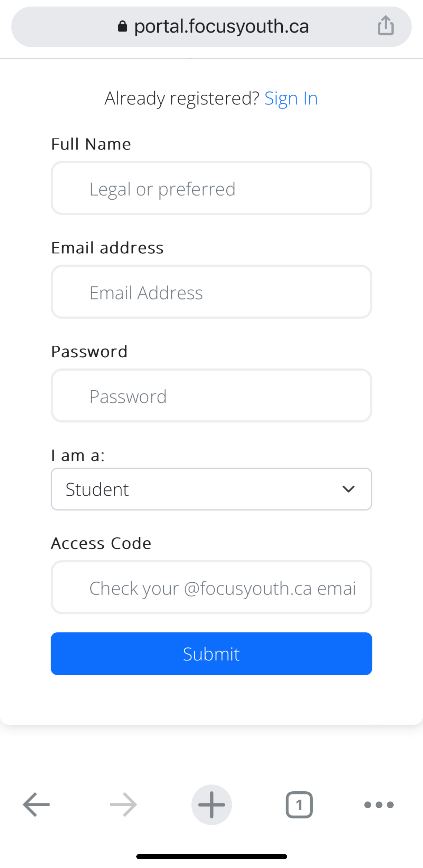The image size is (423, 868).
Task: Focus the Access Code text field
Action: pos(211,587)
